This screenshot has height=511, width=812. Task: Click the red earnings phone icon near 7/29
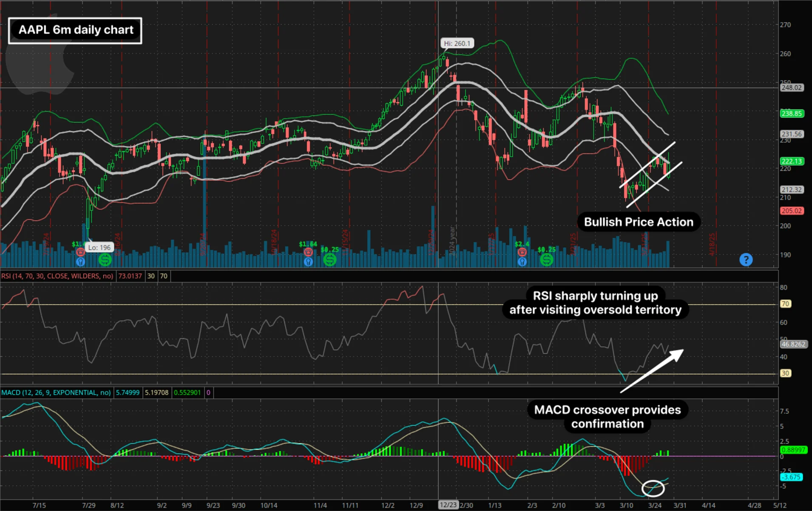80,252
